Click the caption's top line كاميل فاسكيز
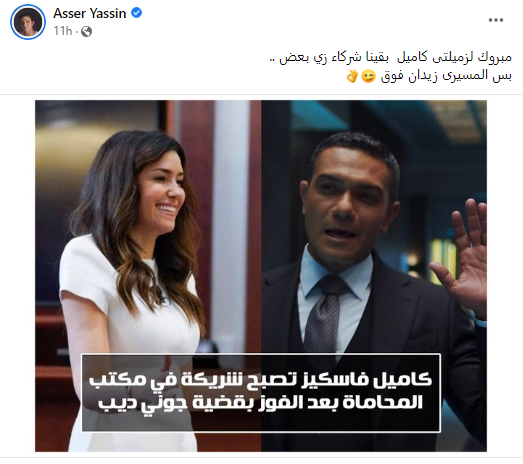 coord(261,381)
